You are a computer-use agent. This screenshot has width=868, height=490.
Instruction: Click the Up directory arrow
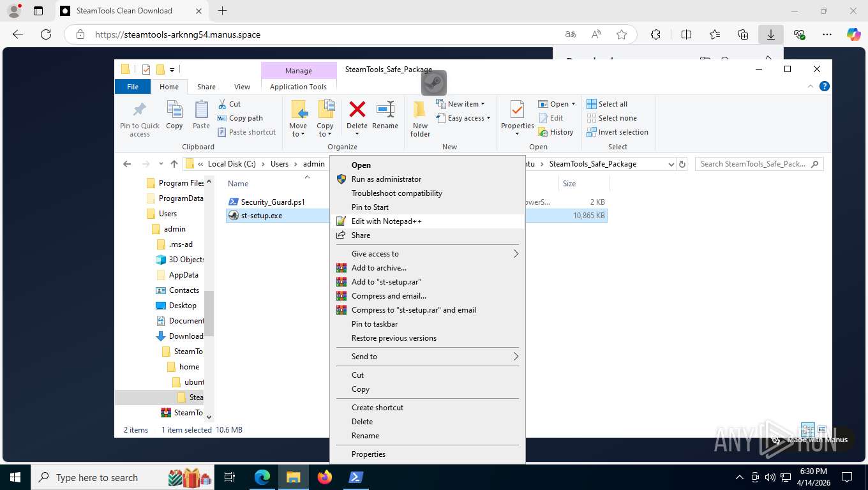tap(174, 164)
